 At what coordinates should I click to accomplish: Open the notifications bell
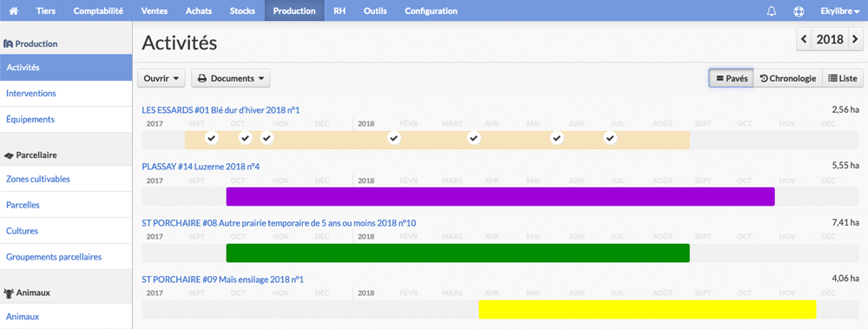point(771,10)
